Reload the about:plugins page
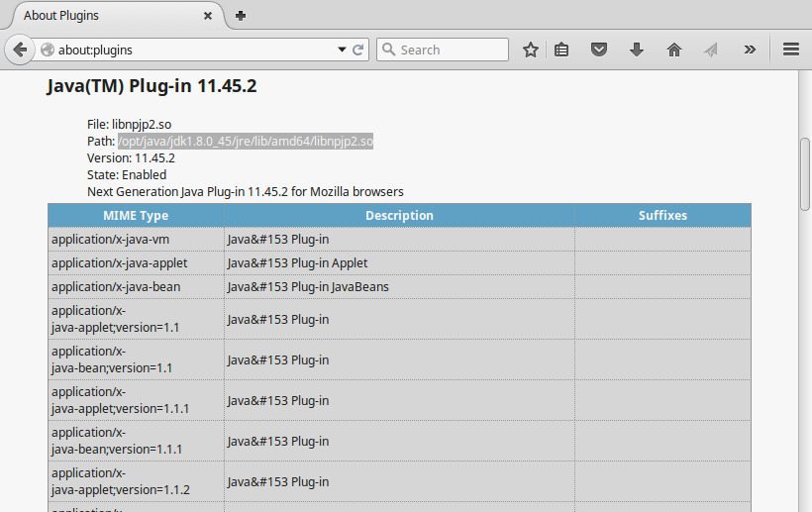This screenshot has height=512, width=812. coord(357,50)
